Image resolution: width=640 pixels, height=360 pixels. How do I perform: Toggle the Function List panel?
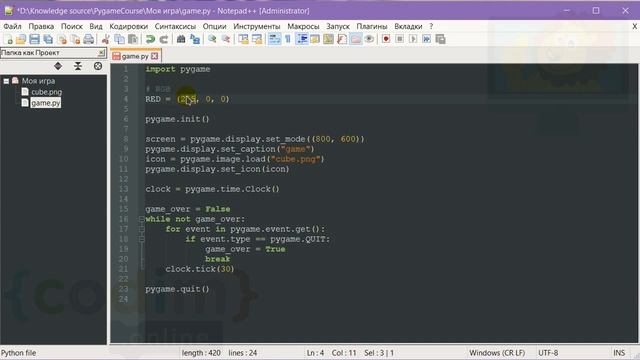point(342,39)
